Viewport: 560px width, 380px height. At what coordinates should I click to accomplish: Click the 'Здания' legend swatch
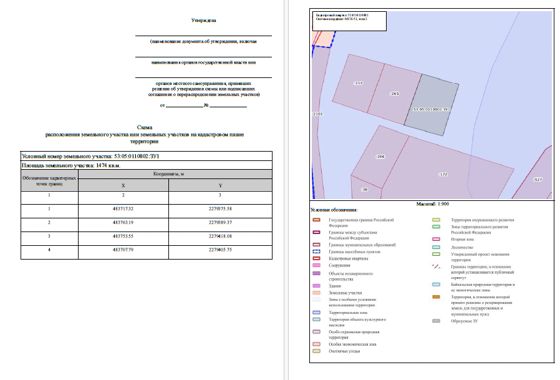coord(316,286)
